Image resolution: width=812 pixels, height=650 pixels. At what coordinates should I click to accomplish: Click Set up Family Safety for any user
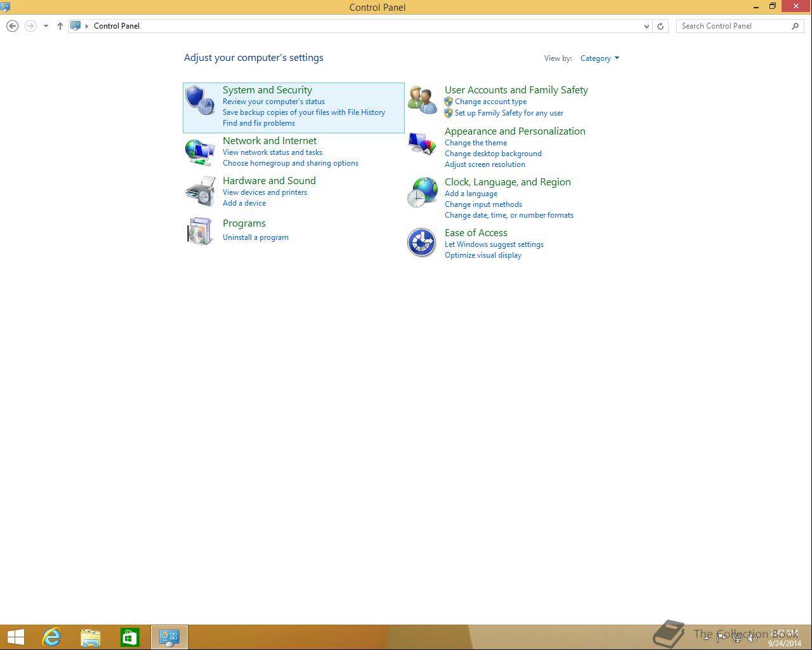coord(509,113)
